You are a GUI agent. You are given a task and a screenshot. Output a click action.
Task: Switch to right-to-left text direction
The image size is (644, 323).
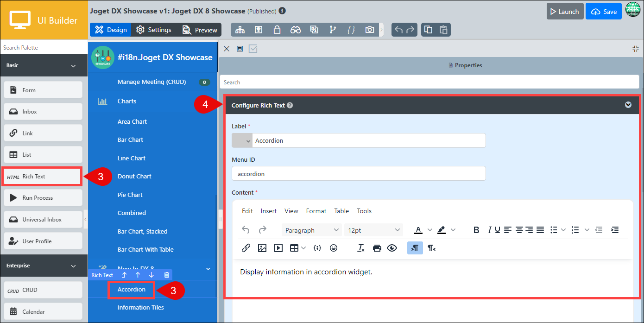[x=431, y=248]
